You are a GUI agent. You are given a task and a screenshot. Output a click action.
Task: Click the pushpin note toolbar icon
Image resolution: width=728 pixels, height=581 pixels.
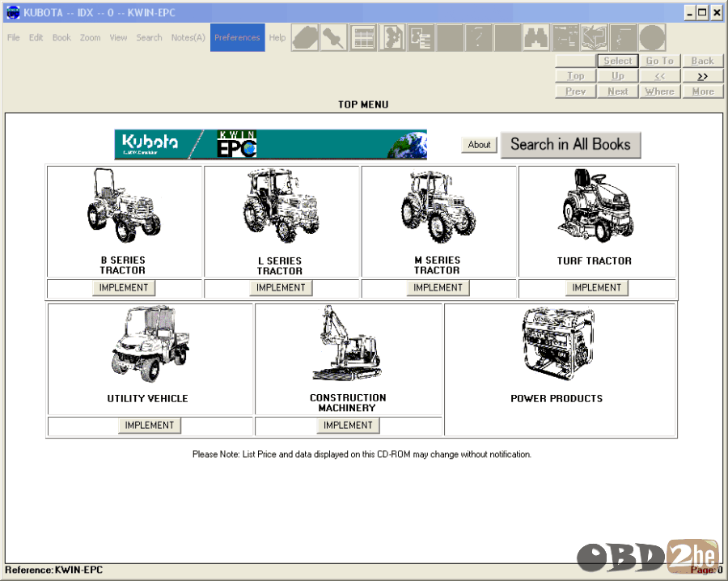334,37
